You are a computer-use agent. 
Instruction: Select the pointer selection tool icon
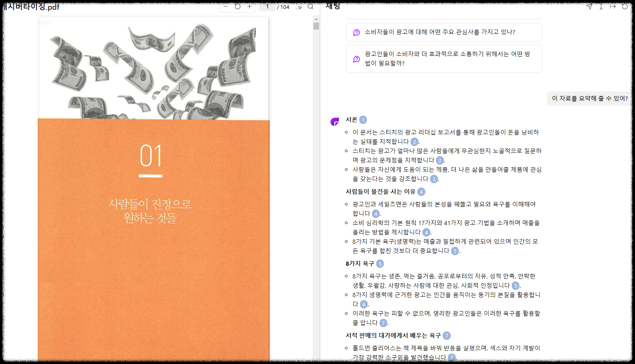[299, 7]
